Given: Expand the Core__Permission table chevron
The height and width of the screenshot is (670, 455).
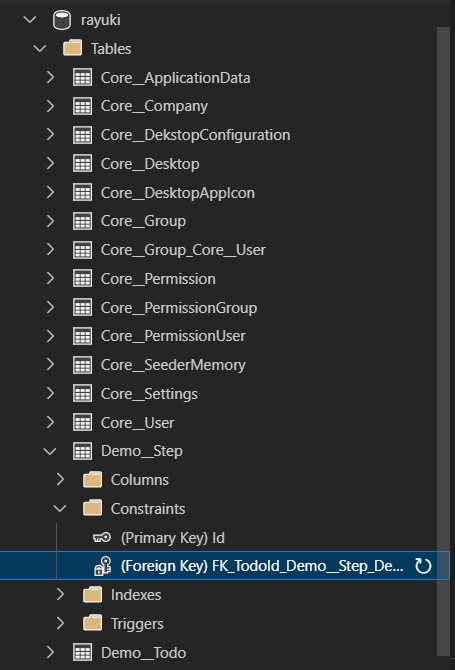Looking at the screenshot, I should (x=50, y=279).
